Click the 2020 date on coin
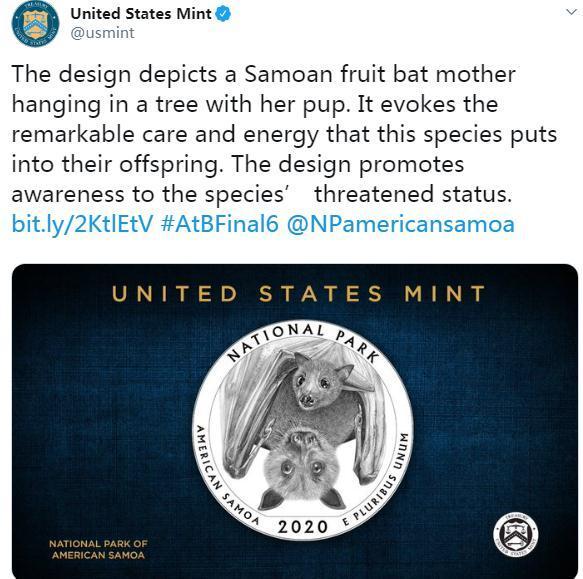 click(303, 527)
